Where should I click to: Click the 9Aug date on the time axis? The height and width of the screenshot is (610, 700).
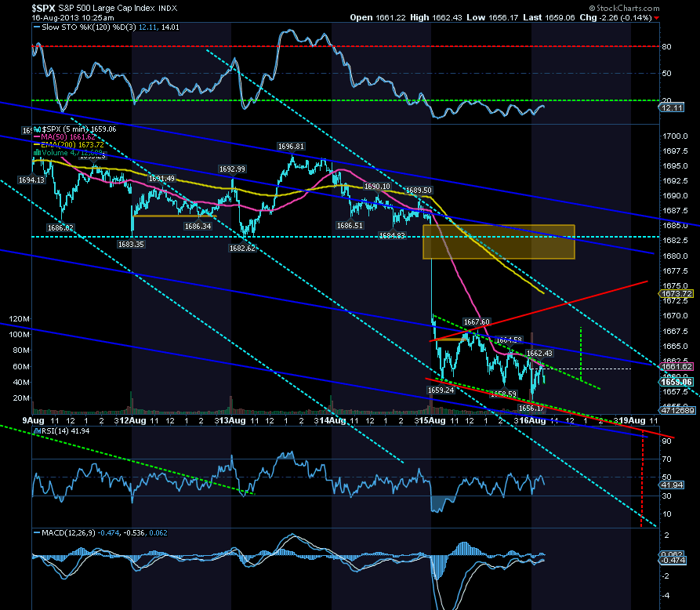34,421
